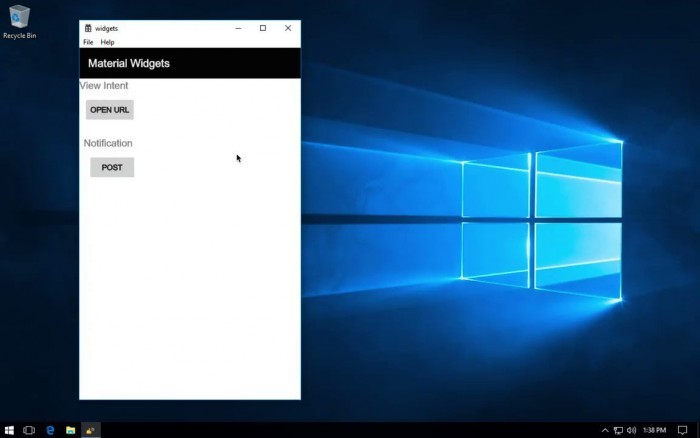Image resolution: width=700 pixels, height=438 pixels.
Task: Click the widgets app icon in title bar
Action: (88, 28)
